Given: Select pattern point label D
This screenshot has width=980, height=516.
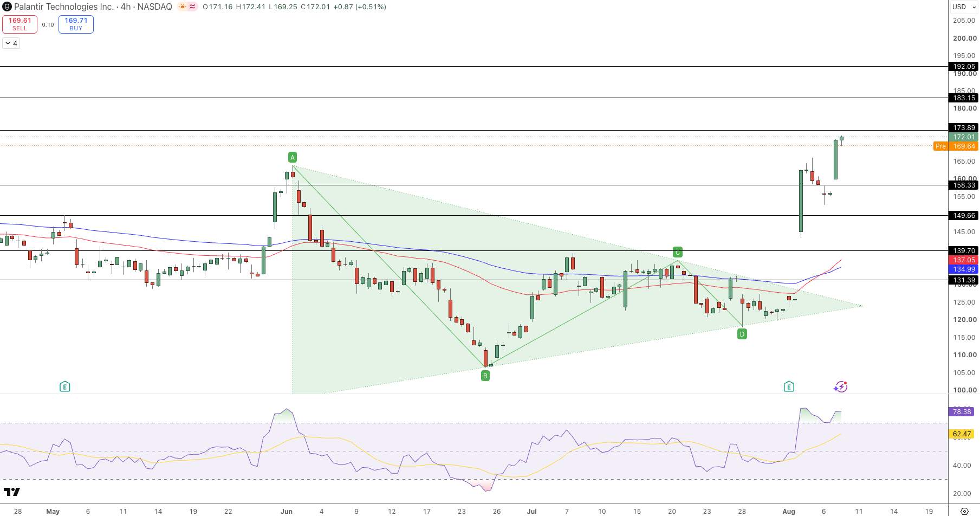Looking at the screenshot, I should click(x=742, y=334).
